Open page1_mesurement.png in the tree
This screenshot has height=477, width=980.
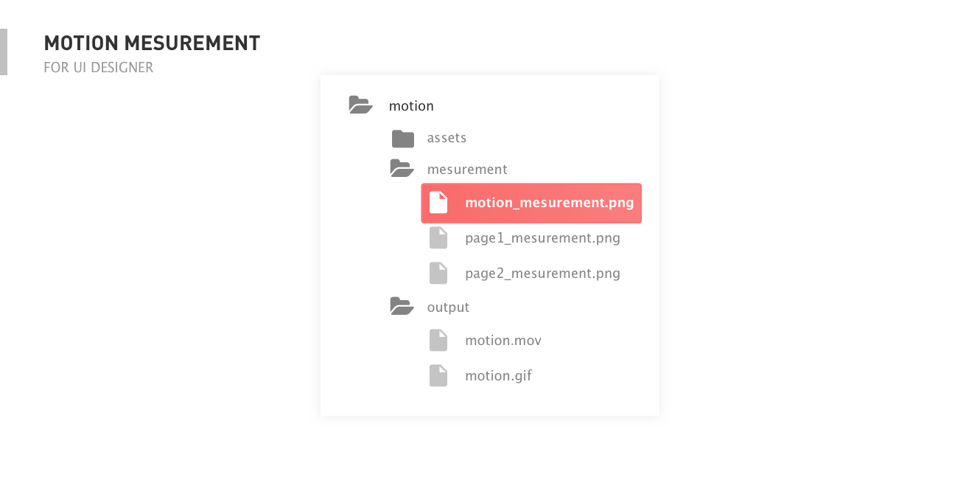click(x=542, y=238)
